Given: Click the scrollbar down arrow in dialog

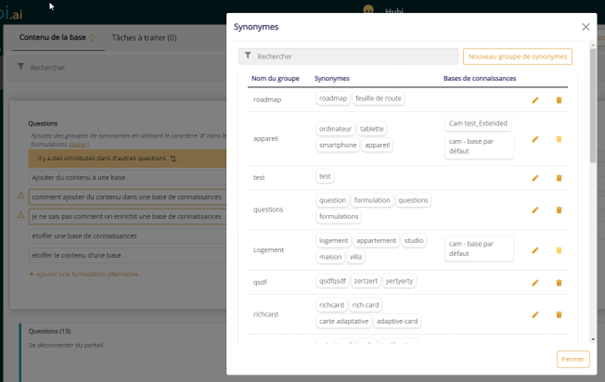Looking at the screenshot, I should point(593,339).
